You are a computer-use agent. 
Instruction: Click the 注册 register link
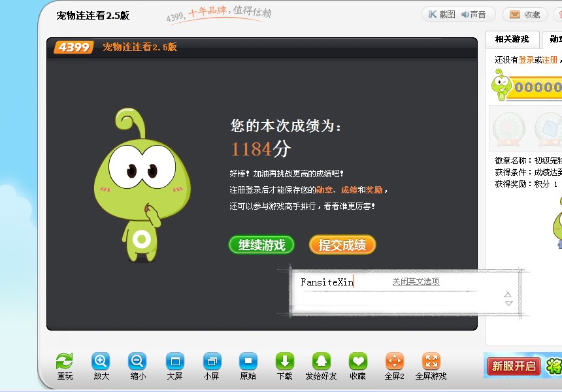pos(550,60)
